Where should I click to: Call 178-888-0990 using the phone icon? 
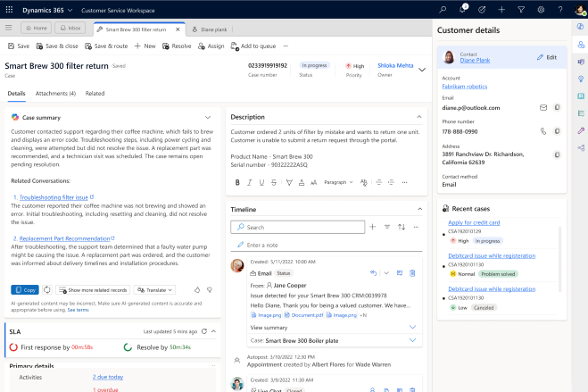tap(543, 131)
